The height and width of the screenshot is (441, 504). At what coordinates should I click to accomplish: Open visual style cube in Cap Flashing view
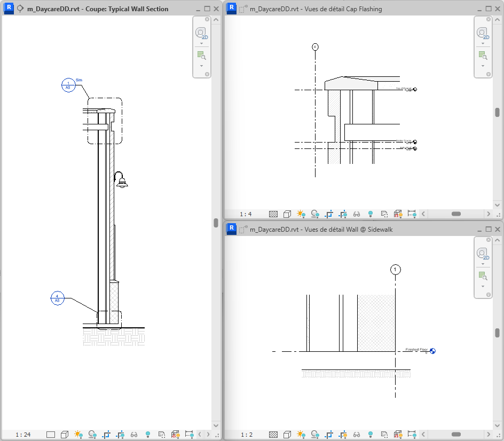click(x=287, y=214)
